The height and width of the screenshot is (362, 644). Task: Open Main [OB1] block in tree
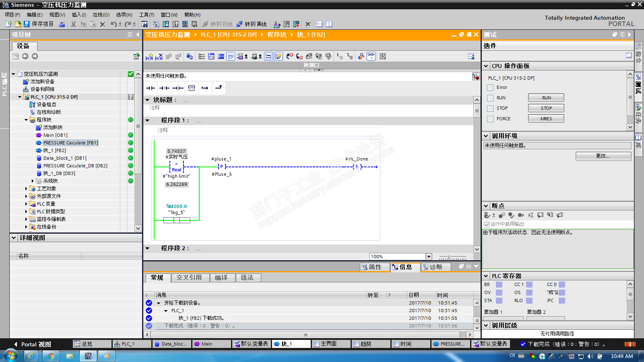pos(56,135)
